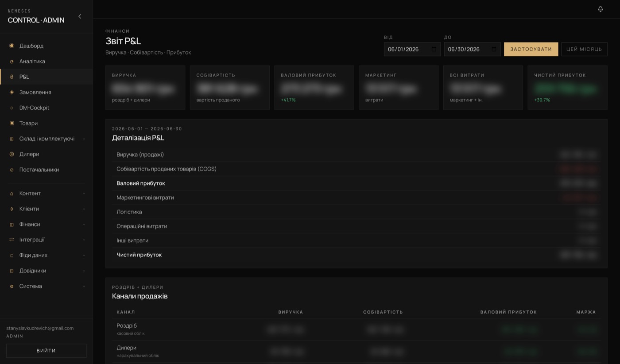Go to Дашборд in the sidebar
Image resolution: width=620 pixels, height=364 pixels.
46,46
